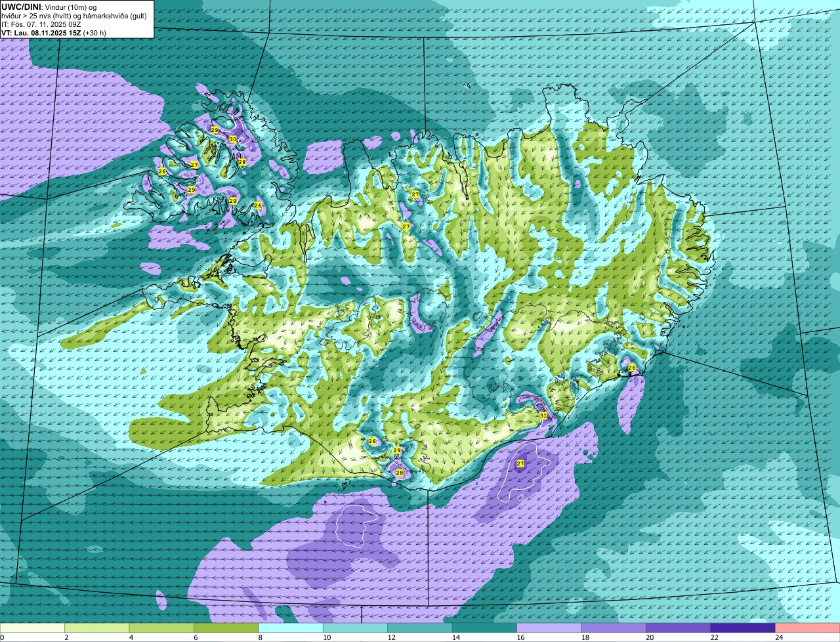Click the 31 gust label on southeast coast

543,416
